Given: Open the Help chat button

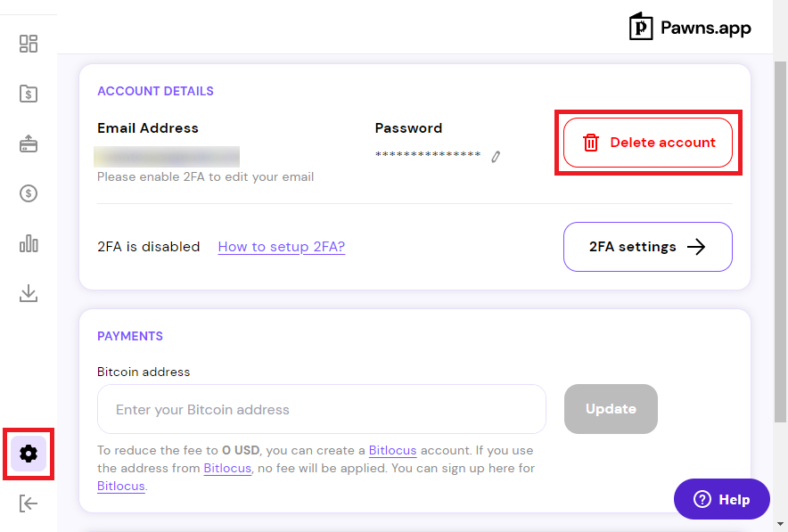Looking at the screenshot, I should pyautogui.click(x=722, y=499).
